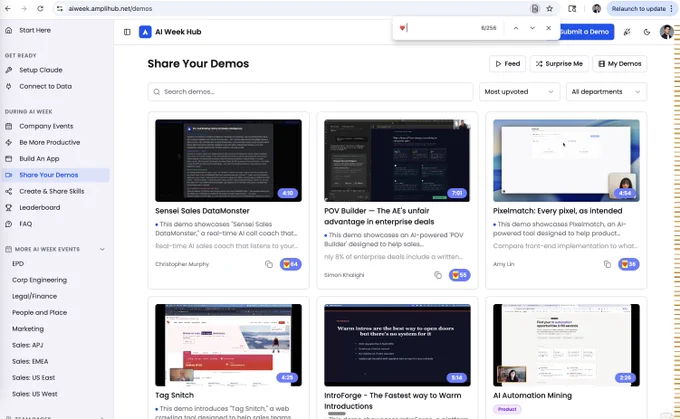
Task: Upvote the POV Builder demo
Action: pyautogui.click(x=460, y=275)
